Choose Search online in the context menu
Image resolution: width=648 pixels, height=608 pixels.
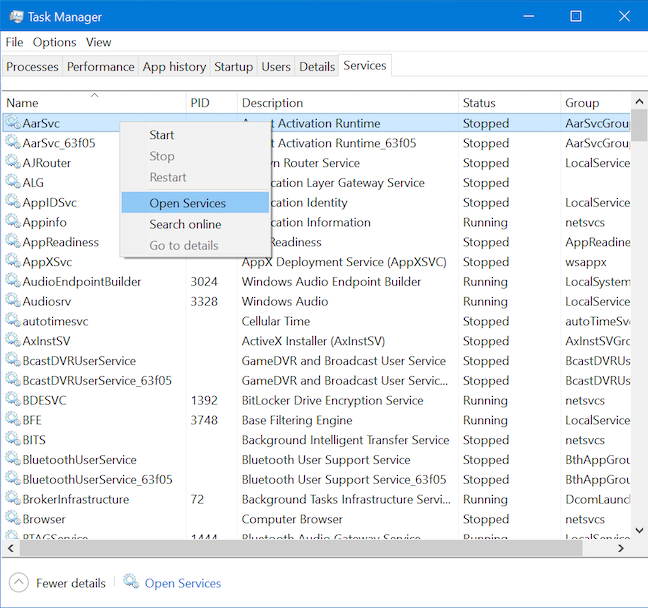[195, 224]
